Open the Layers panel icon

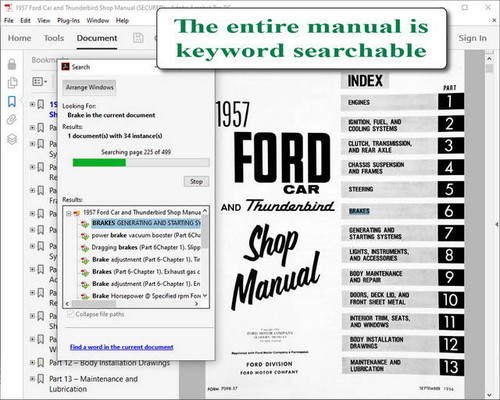12,139
